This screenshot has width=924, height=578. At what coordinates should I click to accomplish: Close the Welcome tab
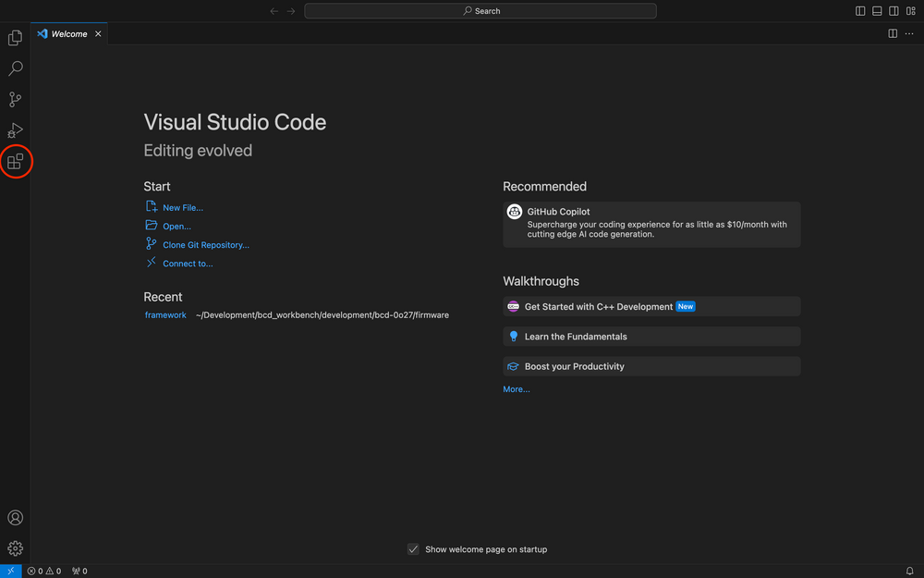coord(99,34)
